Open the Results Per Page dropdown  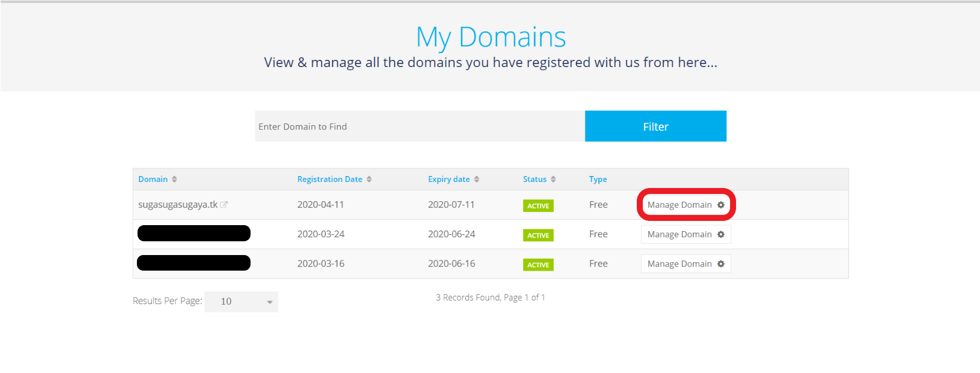[242, 302]
